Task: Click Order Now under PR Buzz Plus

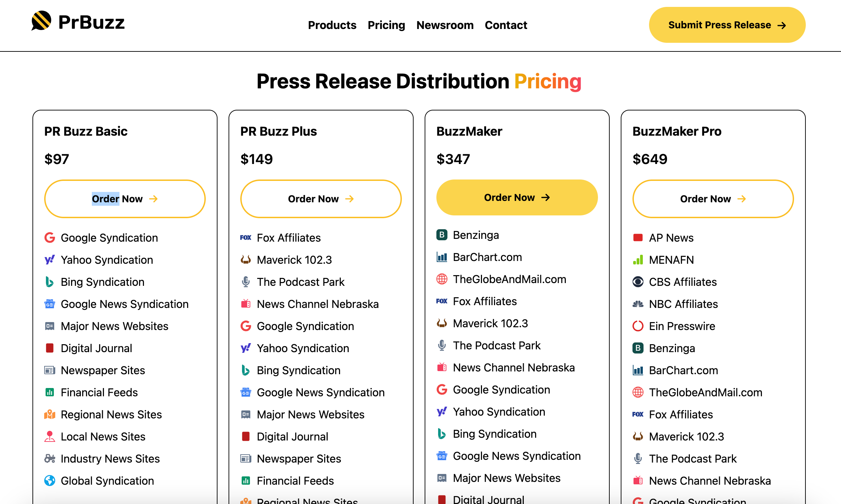Action: tap(321, 198)
